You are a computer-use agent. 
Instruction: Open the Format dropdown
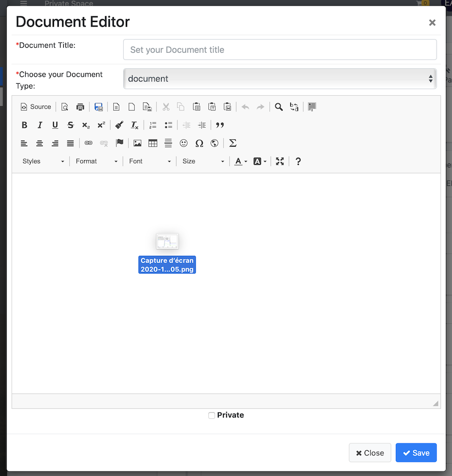coord(96,161)
